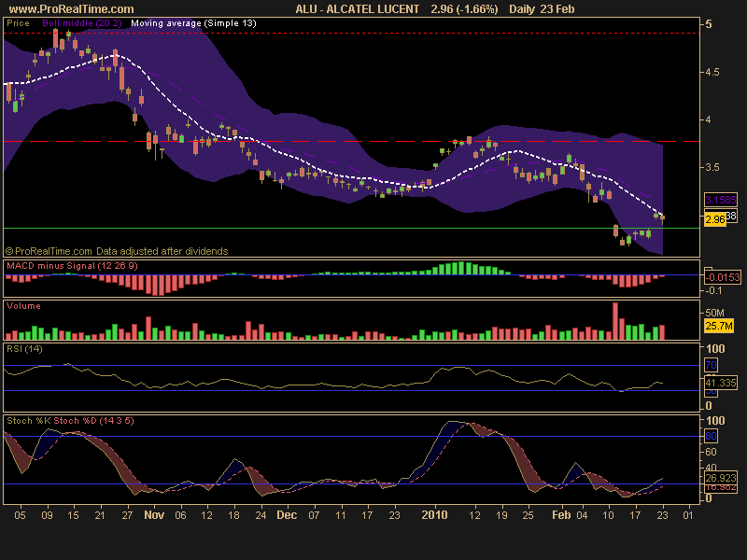Click the 07 date label
Screen dimensions: 747x560
(314, 515)
